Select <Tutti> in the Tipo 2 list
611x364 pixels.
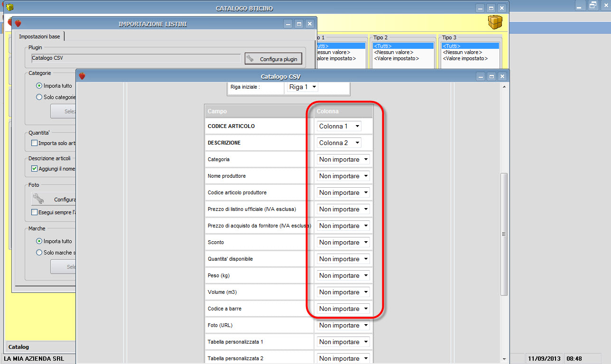[403, 46]
